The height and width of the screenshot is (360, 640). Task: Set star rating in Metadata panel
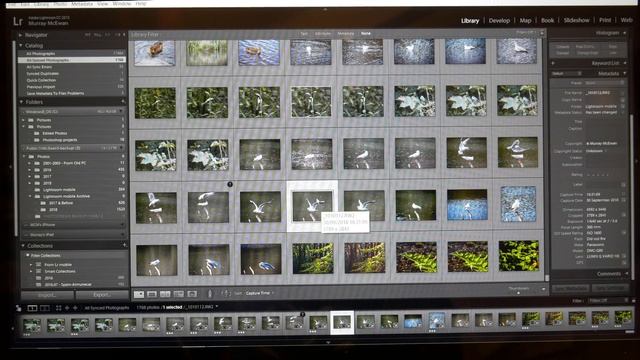coord(598,175)
